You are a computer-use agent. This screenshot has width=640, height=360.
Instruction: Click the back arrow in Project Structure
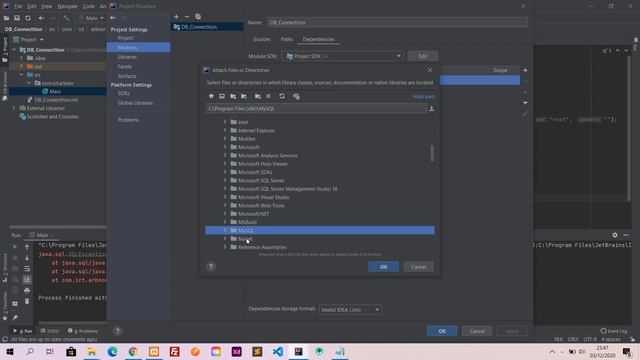[x=113, y=18]
